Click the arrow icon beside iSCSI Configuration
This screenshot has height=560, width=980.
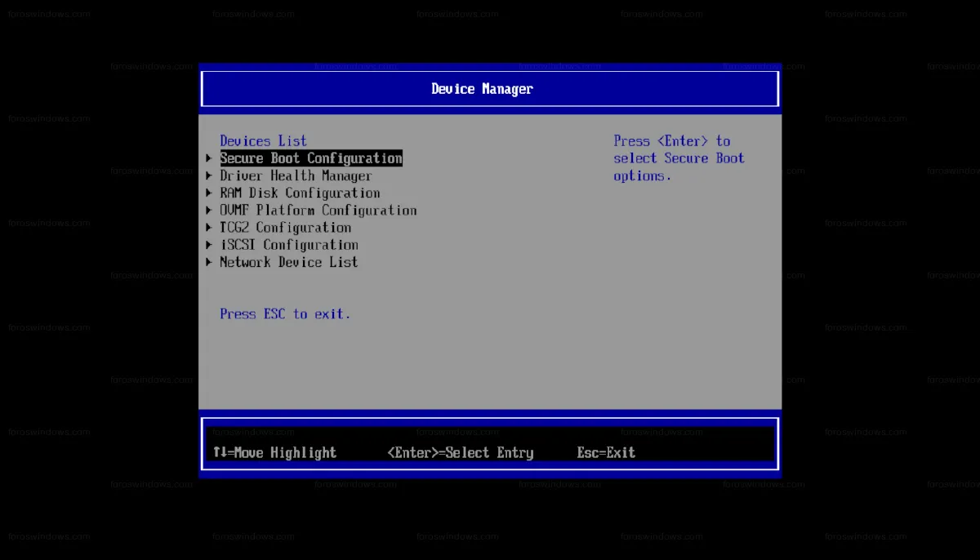pyautogui.click(x=209, y=244)
